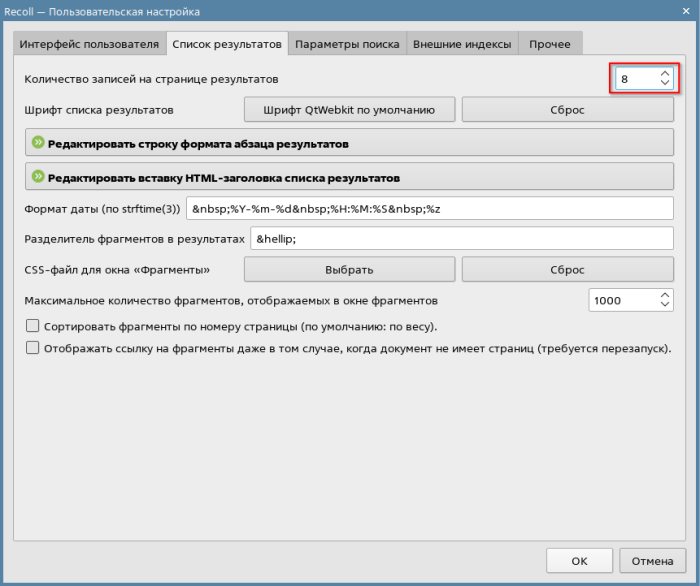The image size is (700, 586).
Task: Decrease maximum fragments count with the down arrow
Action: tap(665, 305)
